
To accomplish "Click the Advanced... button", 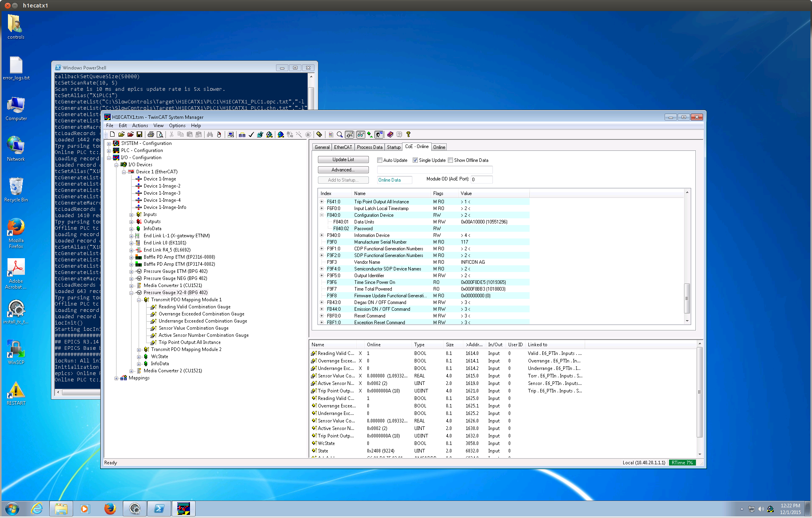I will click(x=343, y=170).
